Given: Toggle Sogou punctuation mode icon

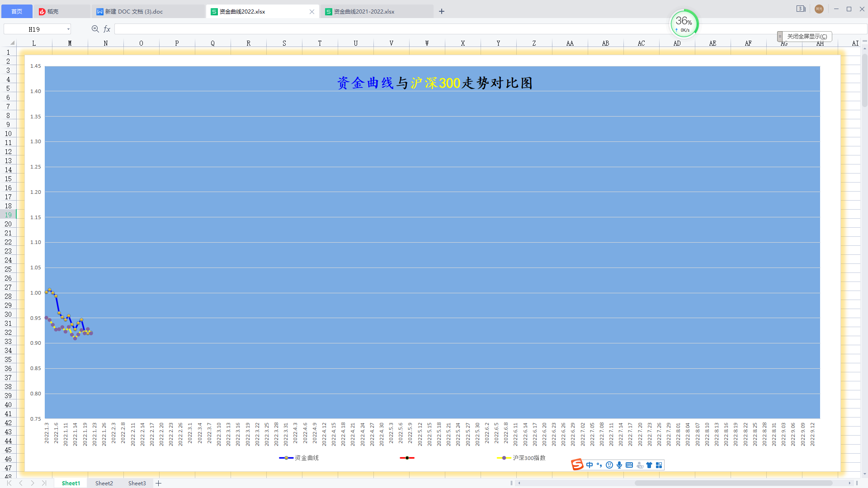Looking at the screenshot, I should (599, 465).
